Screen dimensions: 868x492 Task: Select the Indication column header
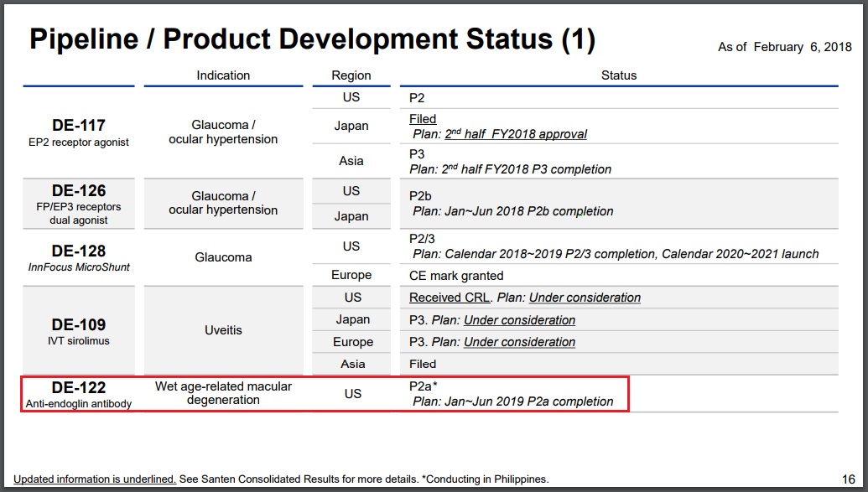pyautogui.click(x=223, y=75)
